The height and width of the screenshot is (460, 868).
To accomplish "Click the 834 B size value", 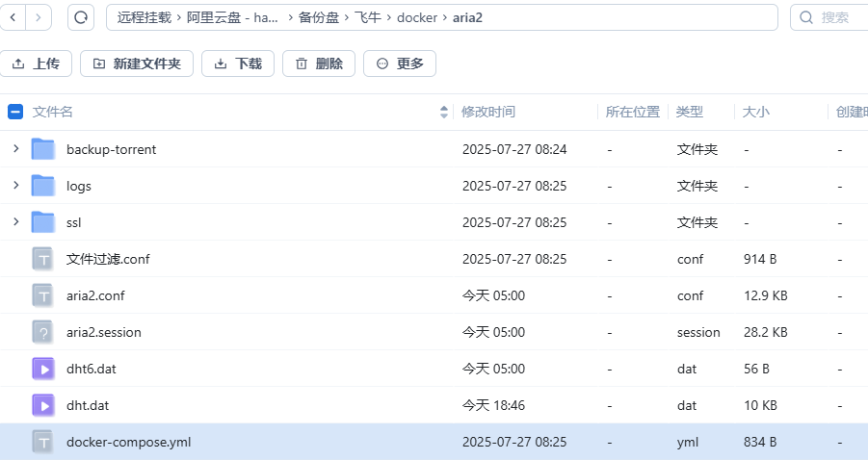I will click(x=760, y=442).
